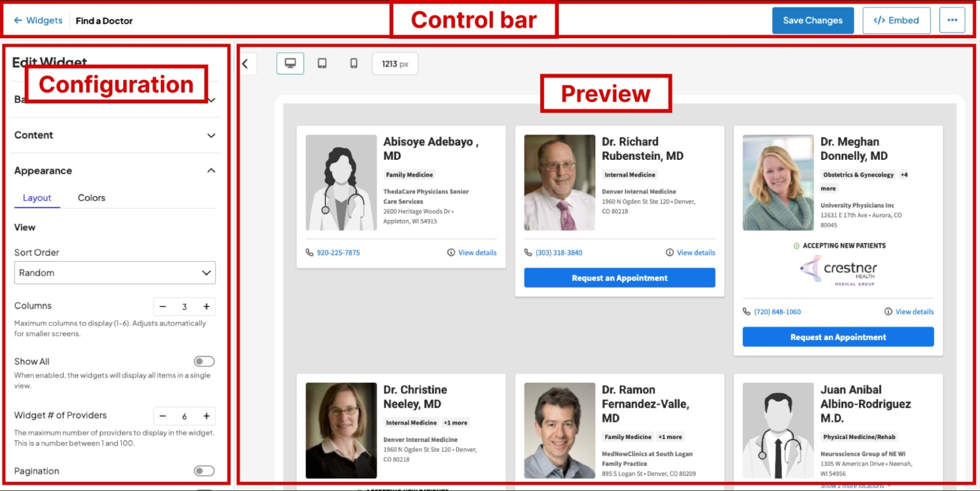Select the Layout tab
The image size is (980, 491).
click(x=37, y=198)
